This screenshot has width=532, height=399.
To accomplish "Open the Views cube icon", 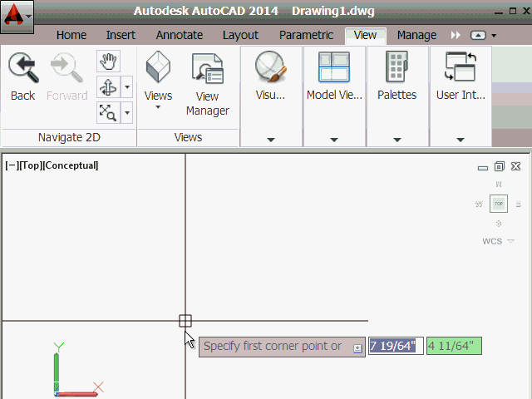I will [158, 66].
